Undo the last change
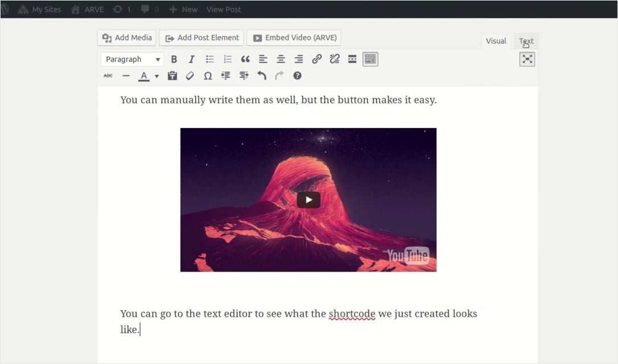The image size is (618, 364). pyautogui.click(x=261, y=75)
